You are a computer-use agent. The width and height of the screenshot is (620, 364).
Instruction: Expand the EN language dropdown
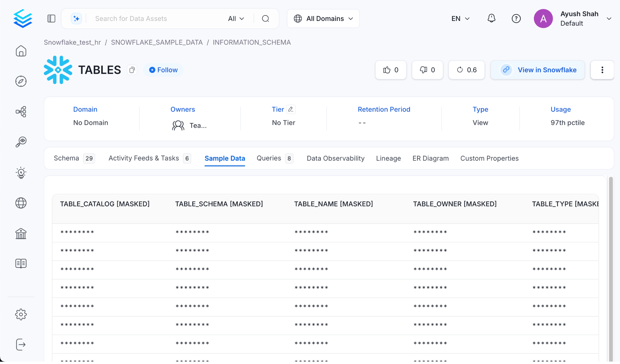coord(460,19)
